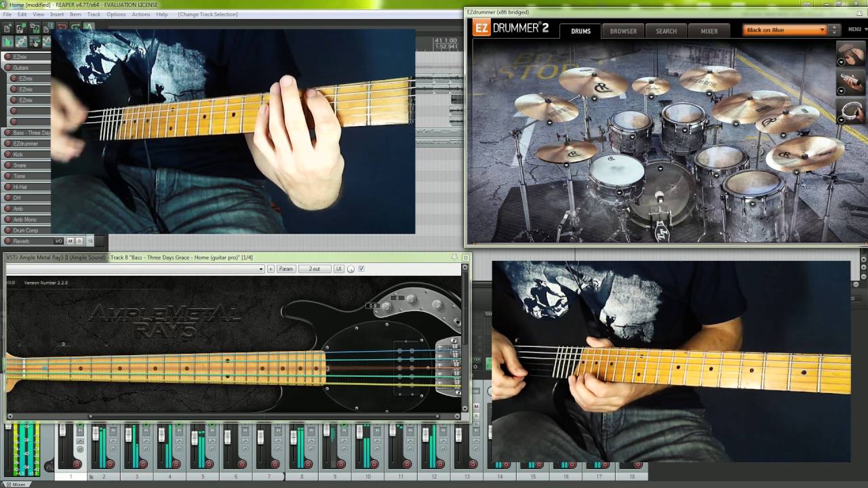Click the tambourine percussion thumbnail in EZdrummer
The image size is (868, 488).
click(851, 111)
